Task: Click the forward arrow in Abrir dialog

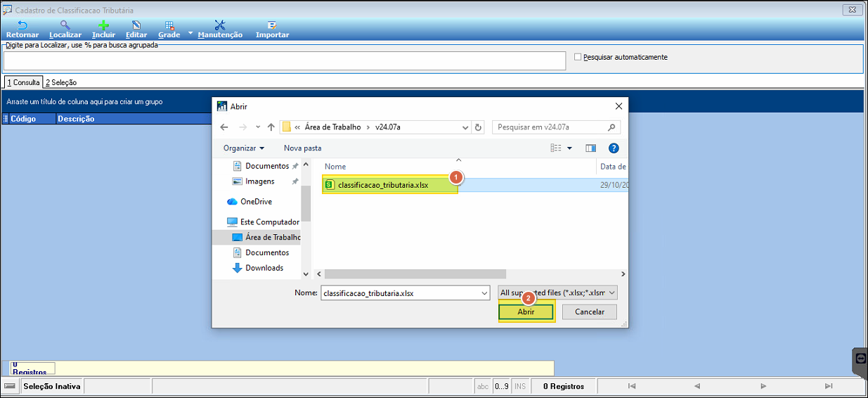Action: [x=242, y=127]
